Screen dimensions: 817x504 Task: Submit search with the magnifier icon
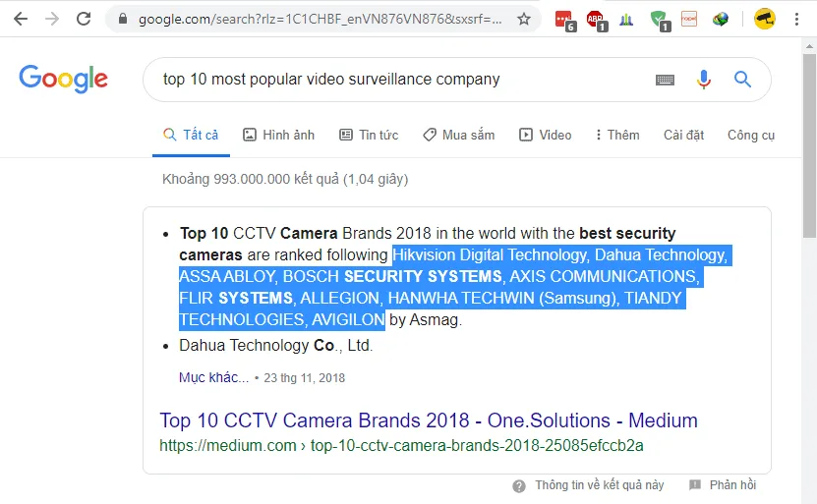[742, 80]
